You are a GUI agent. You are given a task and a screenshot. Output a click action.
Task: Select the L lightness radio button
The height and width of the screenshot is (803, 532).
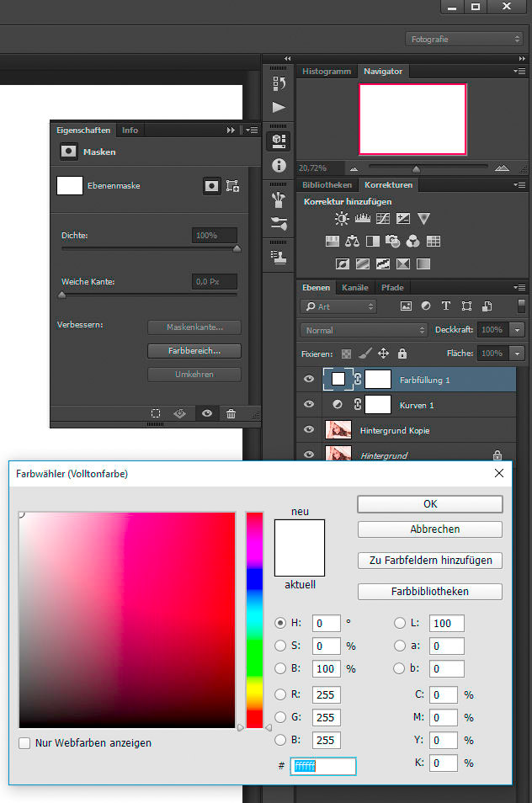[400, 623]
